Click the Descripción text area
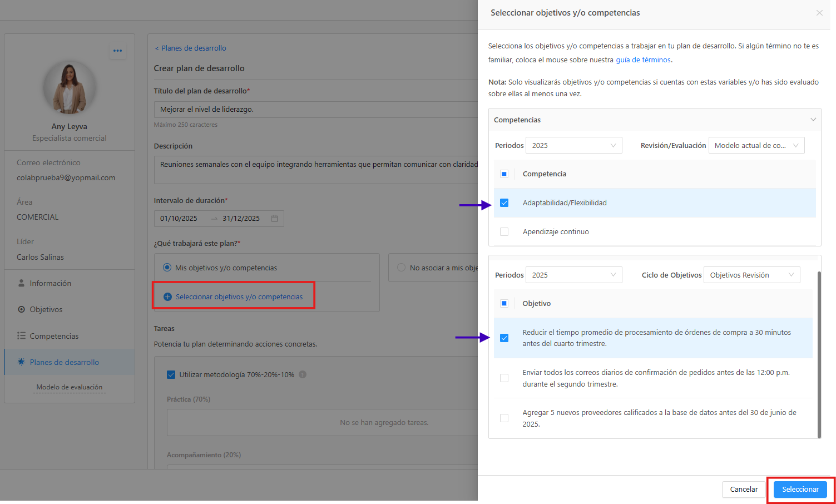The image size is (836, 504). [316, 170]
